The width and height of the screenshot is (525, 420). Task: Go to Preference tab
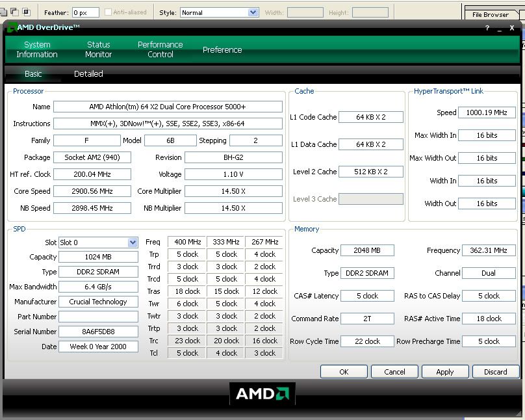pyautogui.click(x=222, y=50)
